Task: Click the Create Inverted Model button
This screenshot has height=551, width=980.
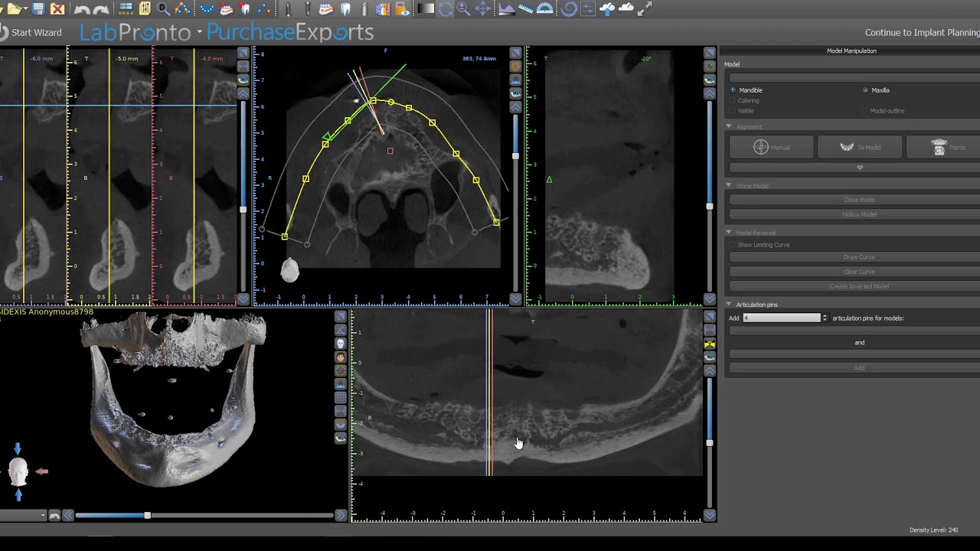Action: coord(855,286)
